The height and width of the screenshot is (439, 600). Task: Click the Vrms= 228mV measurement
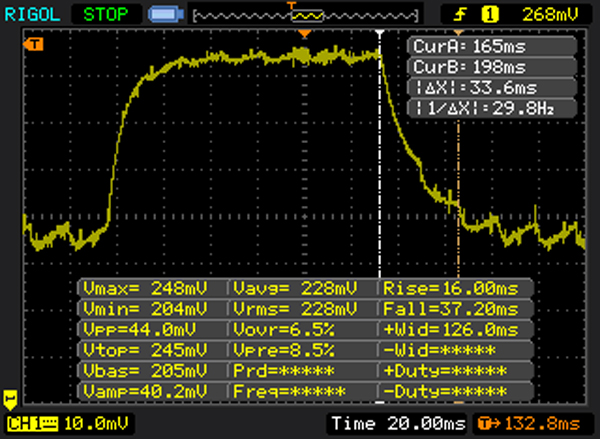coord(303,309)
